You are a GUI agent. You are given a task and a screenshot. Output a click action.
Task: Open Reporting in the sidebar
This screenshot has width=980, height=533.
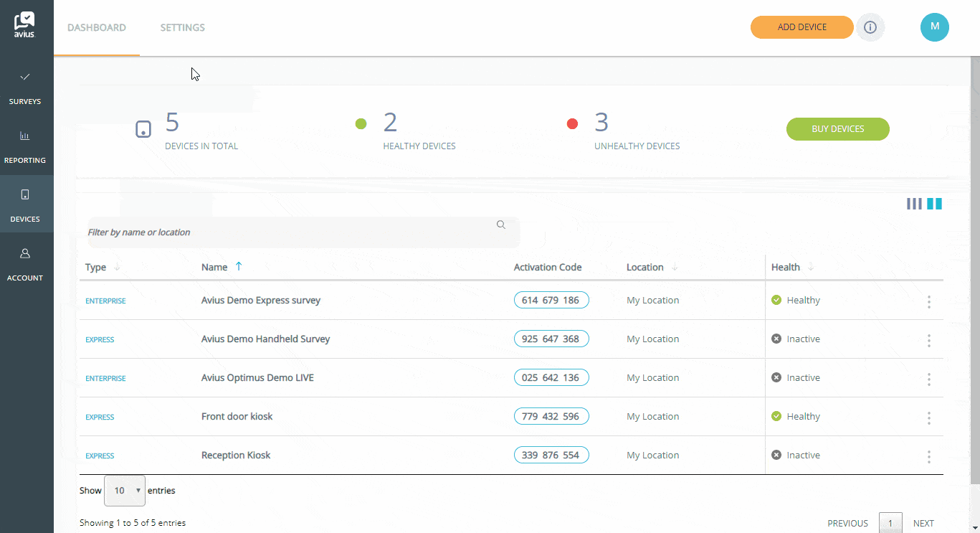[25, 146]
